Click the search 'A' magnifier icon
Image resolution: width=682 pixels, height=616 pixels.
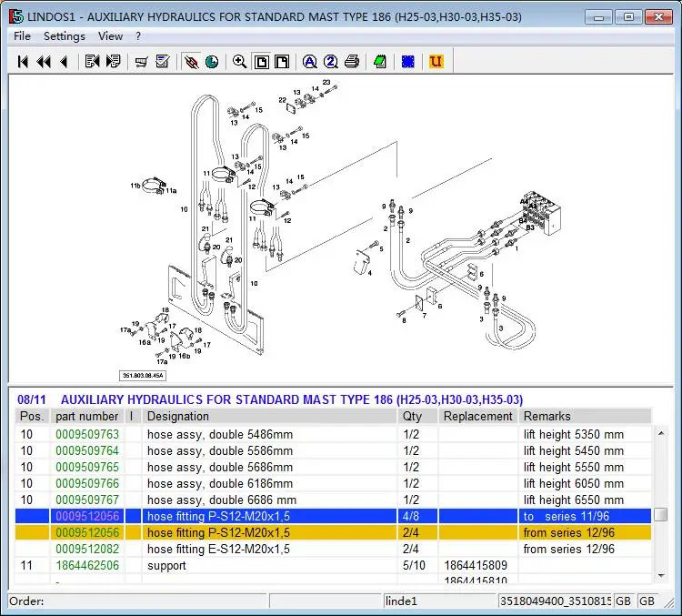pos(310,62)
